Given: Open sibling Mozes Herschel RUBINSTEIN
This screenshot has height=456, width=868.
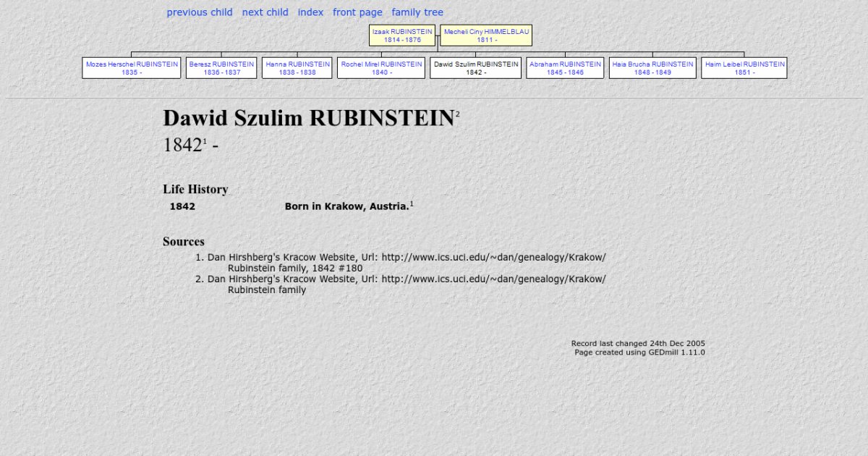Looking at the screenshot, I should [132, 68].
